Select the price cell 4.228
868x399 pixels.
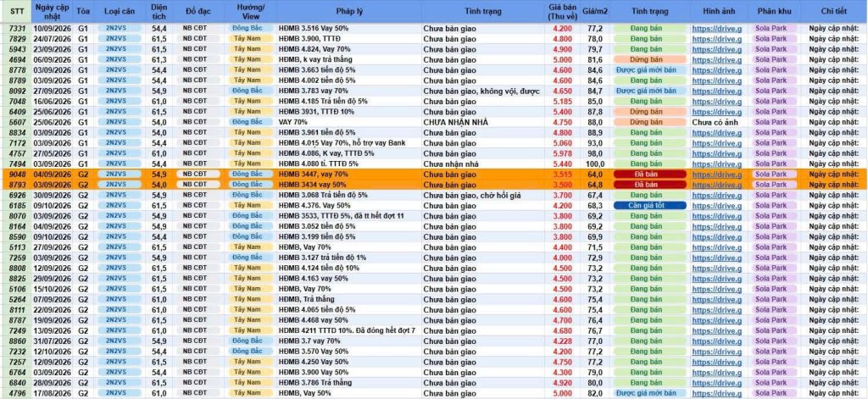pos(563,341)
